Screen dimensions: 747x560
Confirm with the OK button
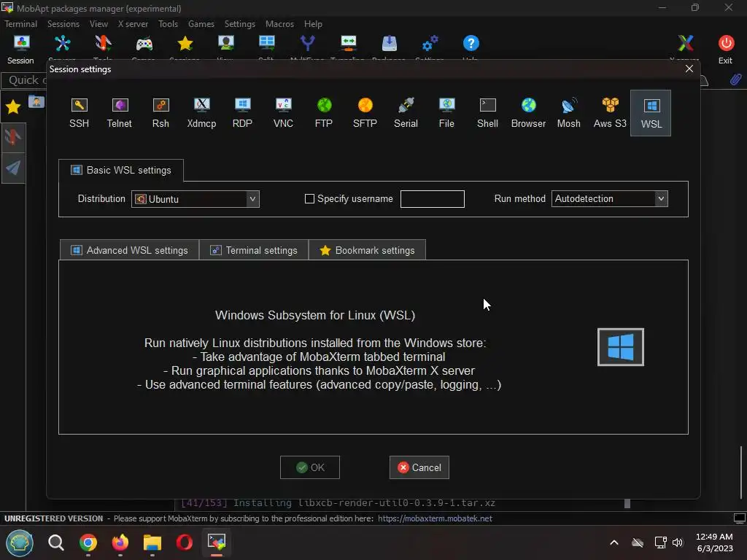[310, 467]
